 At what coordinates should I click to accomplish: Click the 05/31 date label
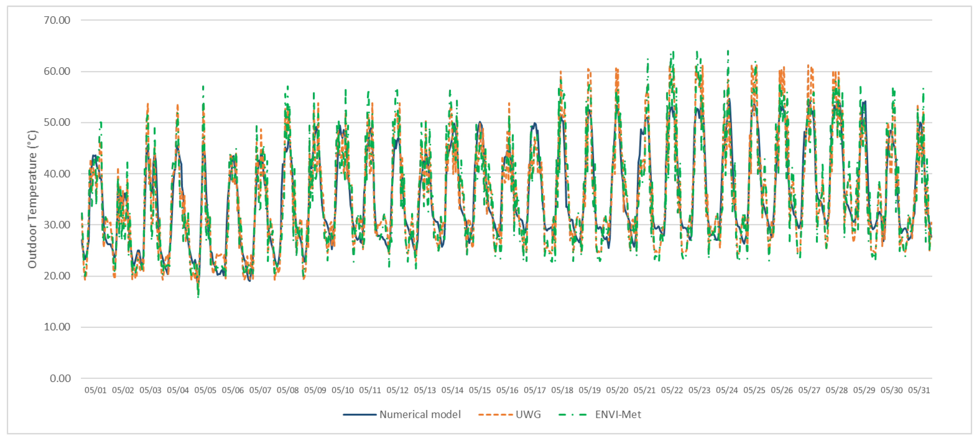point(919,390)
